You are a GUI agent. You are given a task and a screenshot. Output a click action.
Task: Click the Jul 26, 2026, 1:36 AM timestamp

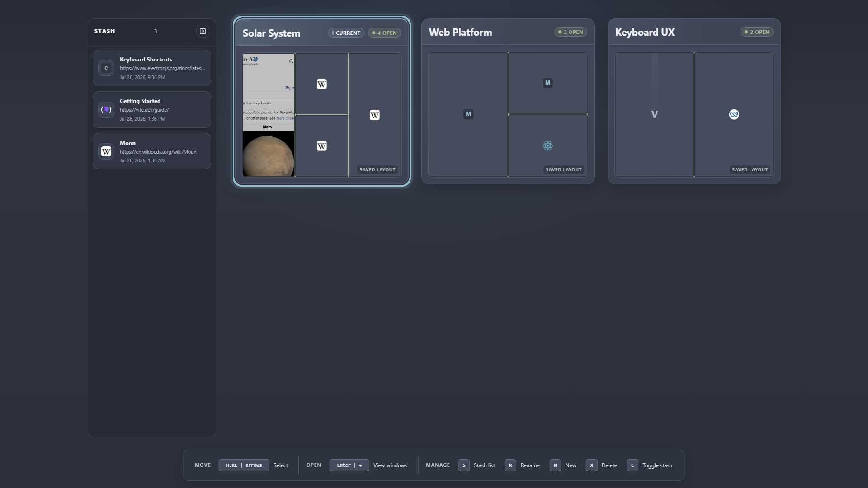tap(142, 160)
